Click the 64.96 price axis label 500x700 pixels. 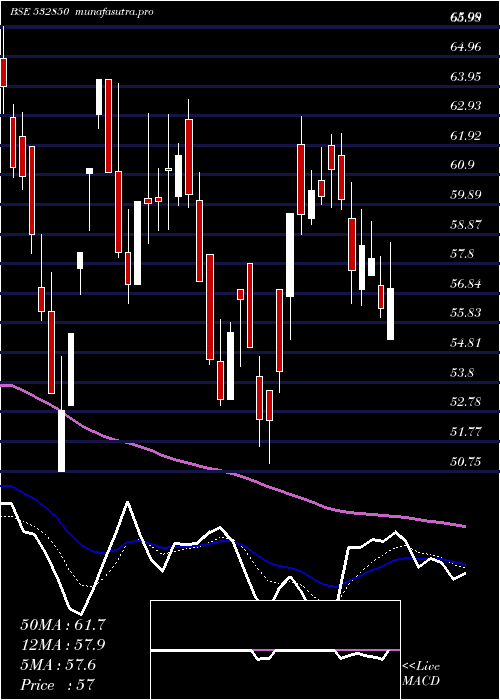point(466,46)
